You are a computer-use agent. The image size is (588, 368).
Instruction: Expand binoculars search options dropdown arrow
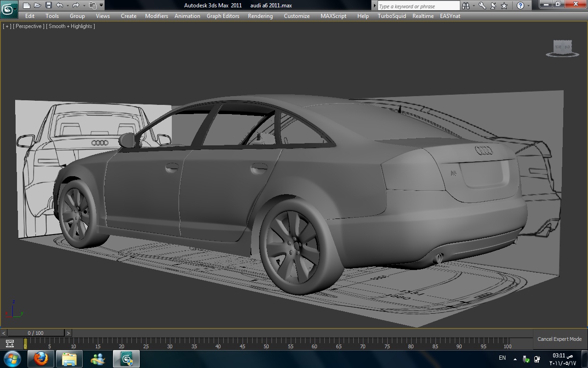474,6
